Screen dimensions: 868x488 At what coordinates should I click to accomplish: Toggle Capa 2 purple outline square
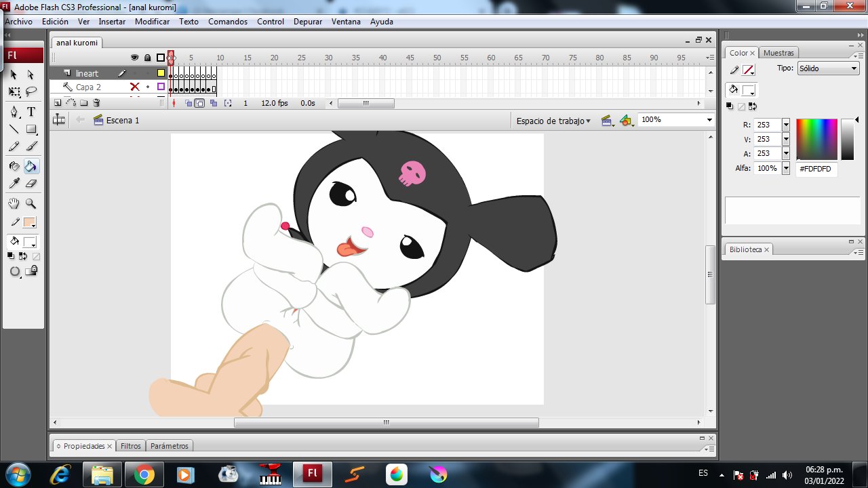point(161,87)
